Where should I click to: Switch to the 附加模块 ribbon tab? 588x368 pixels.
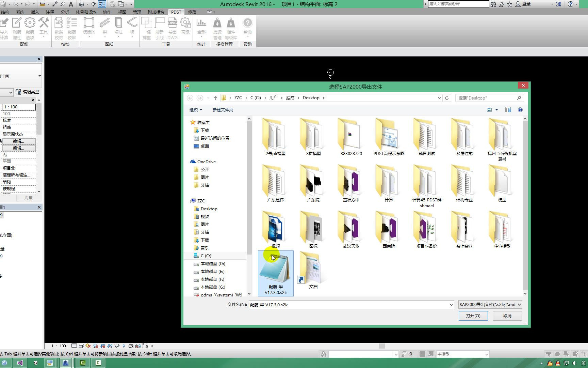click(156, 12)
